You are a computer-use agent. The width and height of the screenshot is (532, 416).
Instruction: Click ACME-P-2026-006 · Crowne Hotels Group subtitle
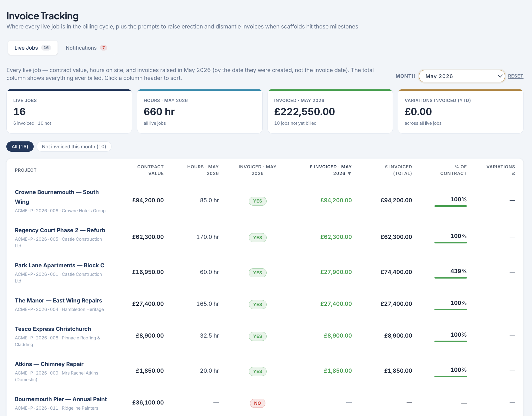coord(60,211)
